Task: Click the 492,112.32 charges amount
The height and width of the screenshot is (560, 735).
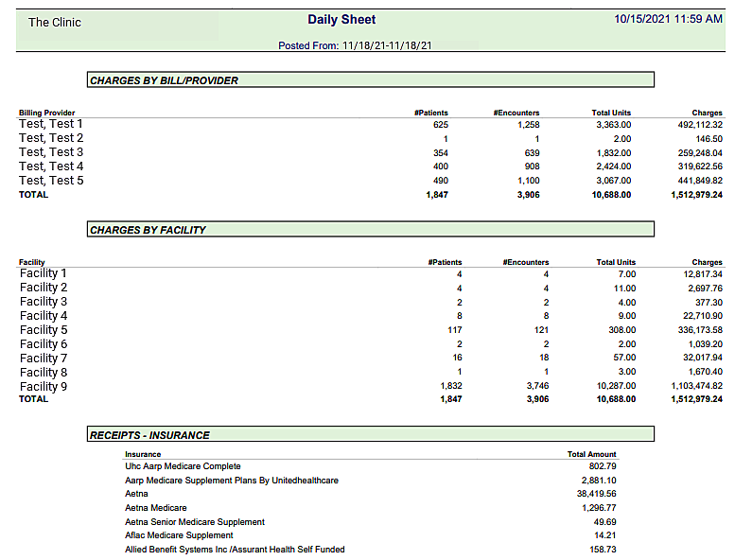Action: coord(699,124)
